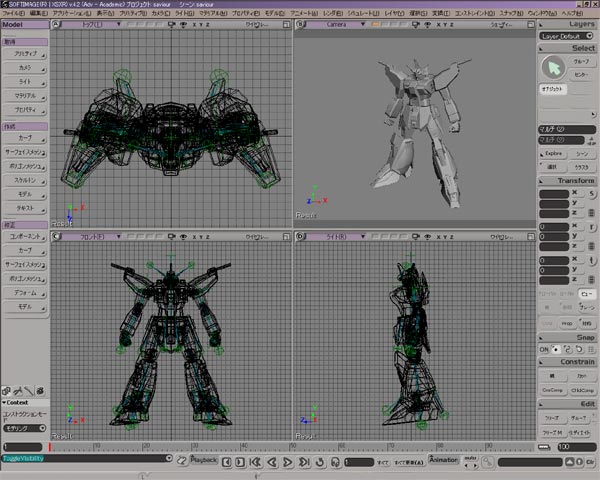Open the first item in the menu bar
Viewport: 600px width, 480px height.
coord(13,13)
